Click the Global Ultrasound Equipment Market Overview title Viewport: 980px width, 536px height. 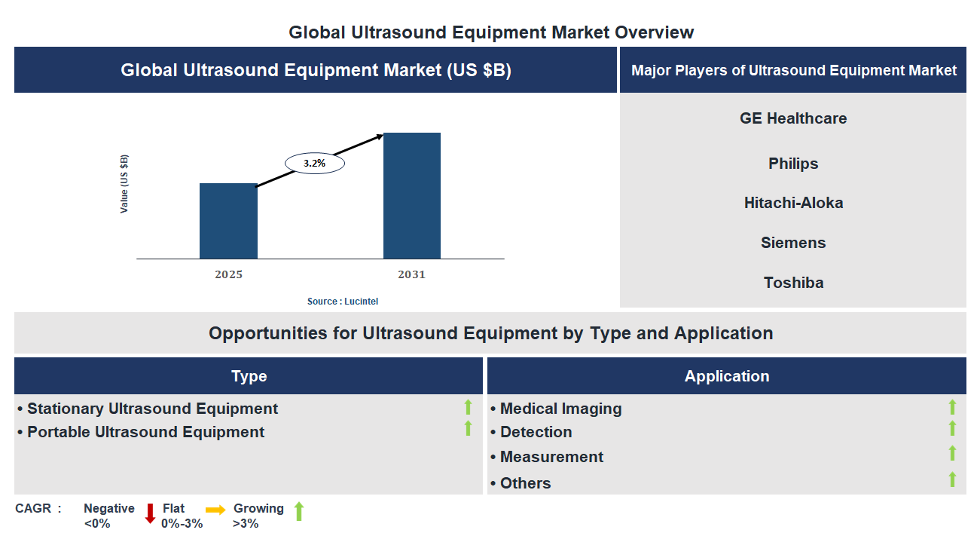point(491,32)
